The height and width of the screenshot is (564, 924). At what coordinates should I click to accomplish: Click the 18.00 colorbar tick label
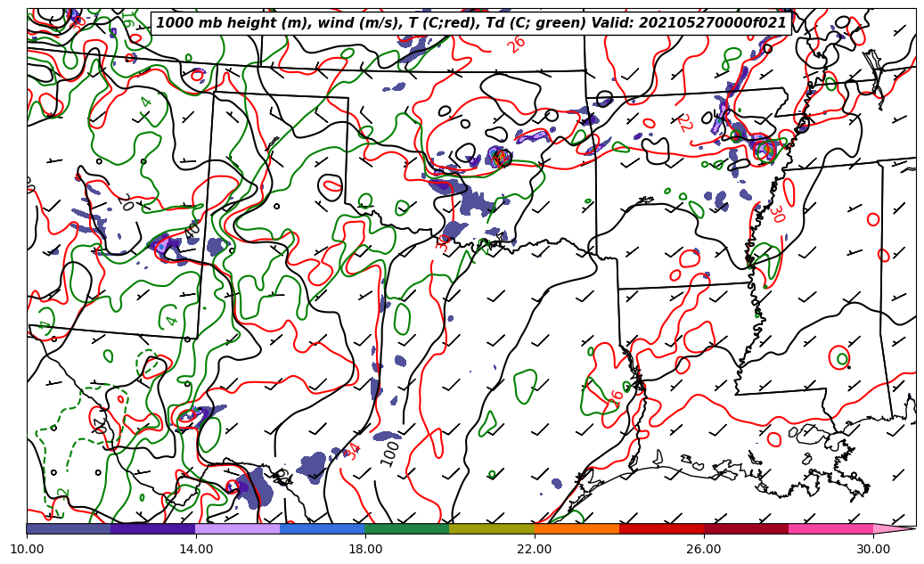365,549
